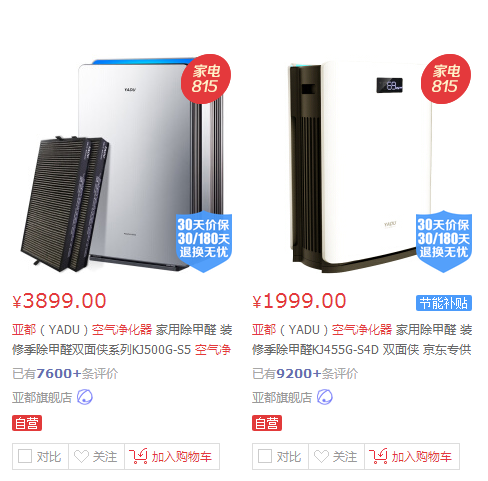Screen dimensions: 488x481
Task: Open customer service icon beside first 亚都旗舰店
Action: [85, 397]
